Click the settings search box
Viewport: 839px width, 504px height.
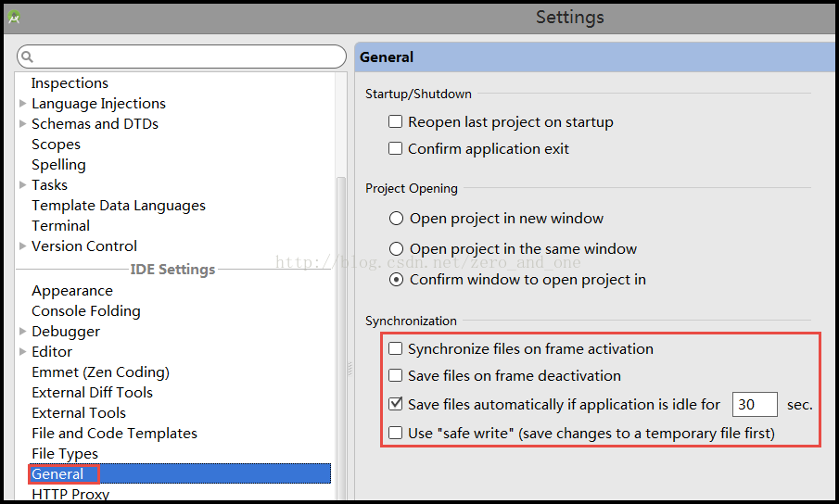point(185,57)
